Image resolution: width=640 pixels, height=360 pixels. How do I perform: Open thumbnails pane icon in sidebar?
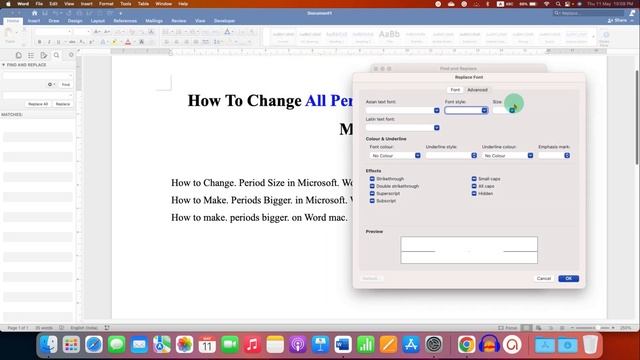click(18, 55)
